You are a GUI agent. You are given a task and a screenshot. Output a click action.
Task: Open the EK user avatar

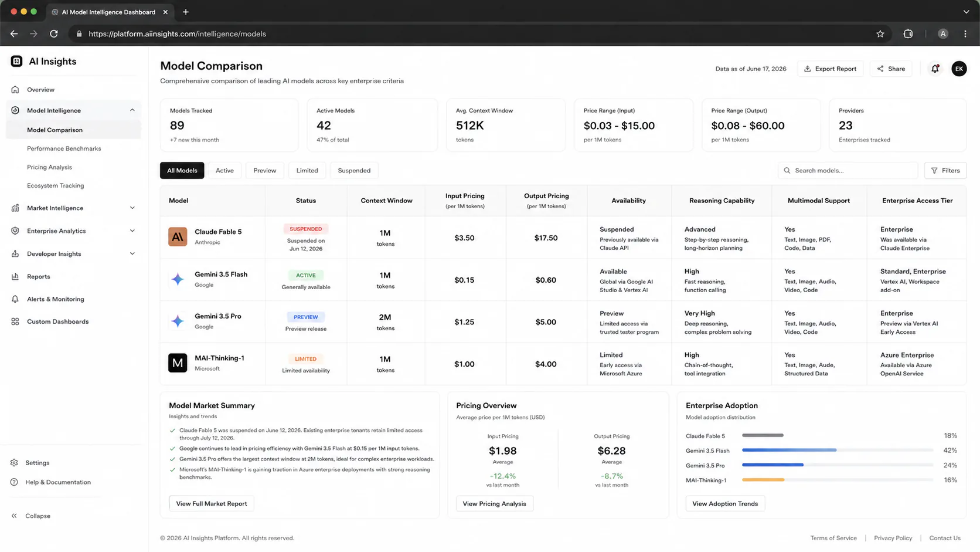[959, 69]
